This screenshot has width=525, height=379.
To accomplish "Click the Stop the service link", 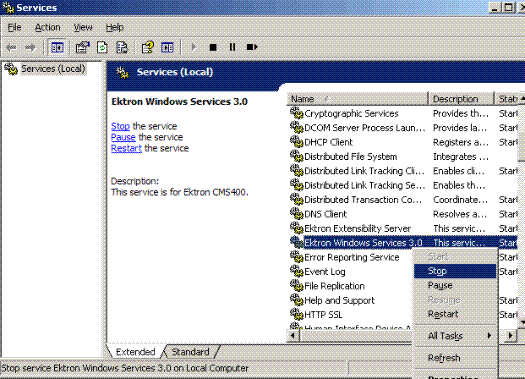I will coord(120,126).
